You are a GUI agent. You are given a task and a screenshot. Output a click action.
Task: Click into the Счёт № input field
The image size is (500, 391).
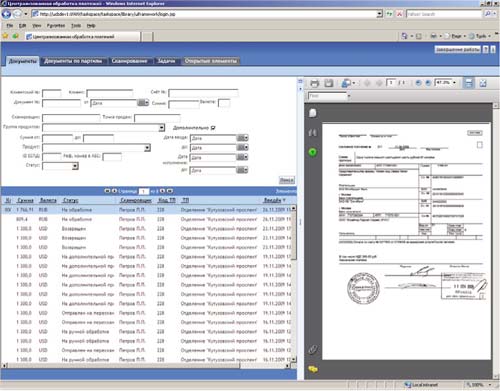click(x=203, y=93)
